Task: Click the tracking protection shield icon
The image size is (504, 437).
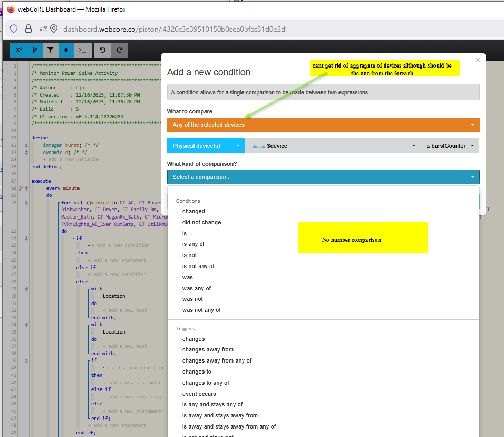Action: 14,29
